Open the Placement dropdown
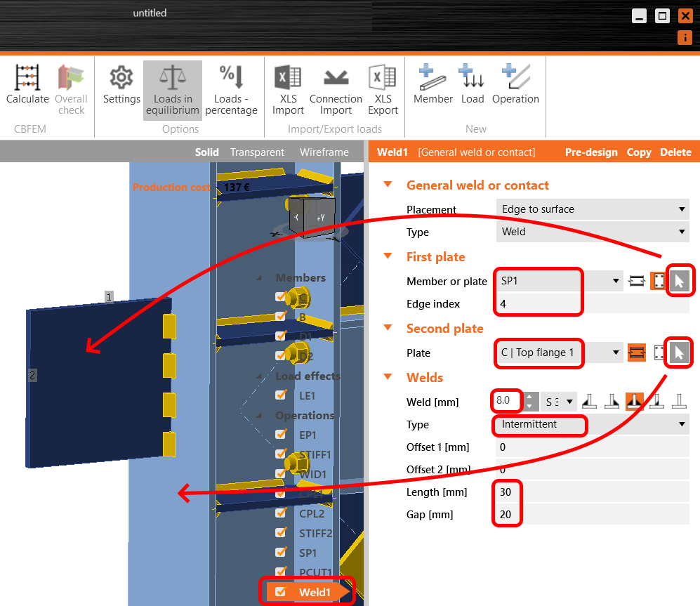The width and height of the screenshot is (700, 606). coord(592,209)
